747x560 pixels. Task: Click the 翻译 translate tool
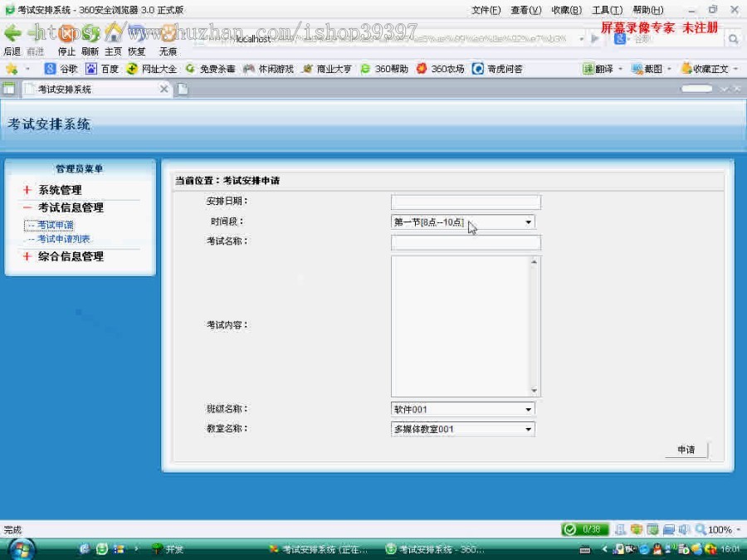pyautogui.click(x=598, y=69)
